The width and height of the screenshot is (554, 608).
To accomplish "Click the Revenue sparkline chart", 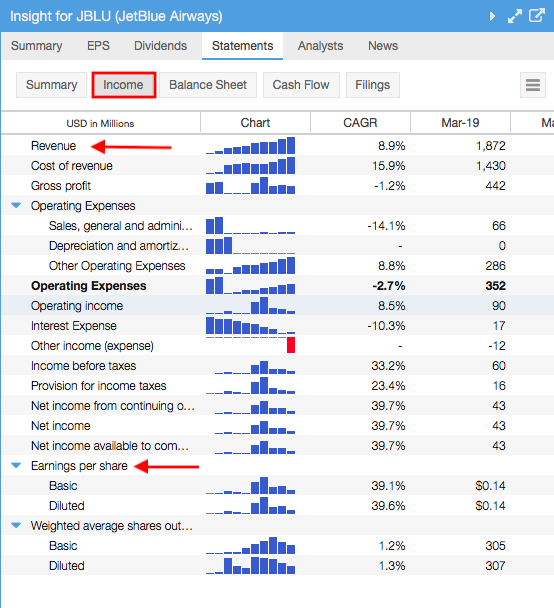I will (250, 146).
